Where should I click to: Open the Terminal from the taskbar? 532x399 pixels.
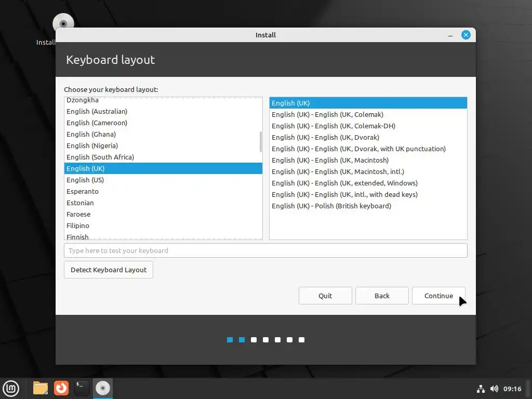(x=82, y=388)
